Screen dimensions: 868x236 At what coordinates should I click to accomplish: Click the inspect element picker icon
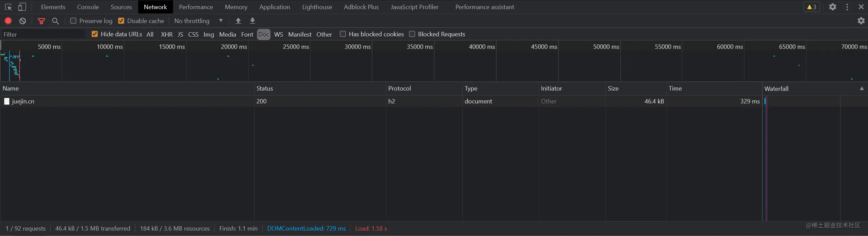[8, 7]
